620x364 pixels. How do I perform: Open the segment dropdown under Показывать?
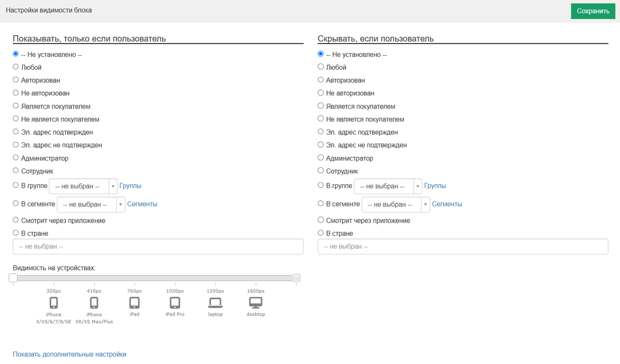click(91, 204)
